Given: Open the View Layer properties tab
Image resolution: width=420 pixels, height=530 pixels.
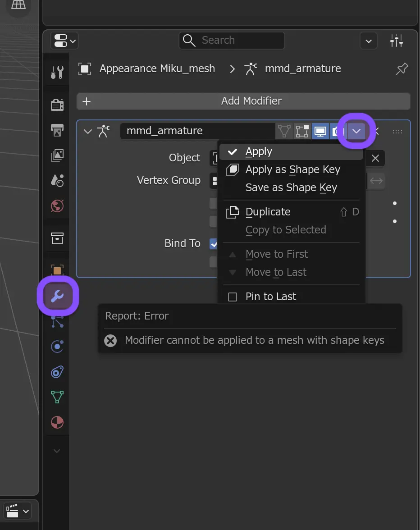Looking at the screenshot, I should click(57, 155).
